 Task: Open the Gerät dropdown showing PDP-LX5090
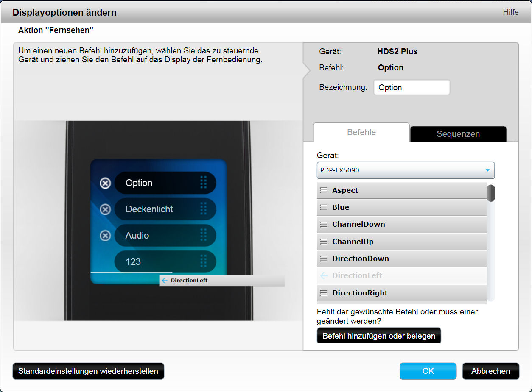(405, 170)
